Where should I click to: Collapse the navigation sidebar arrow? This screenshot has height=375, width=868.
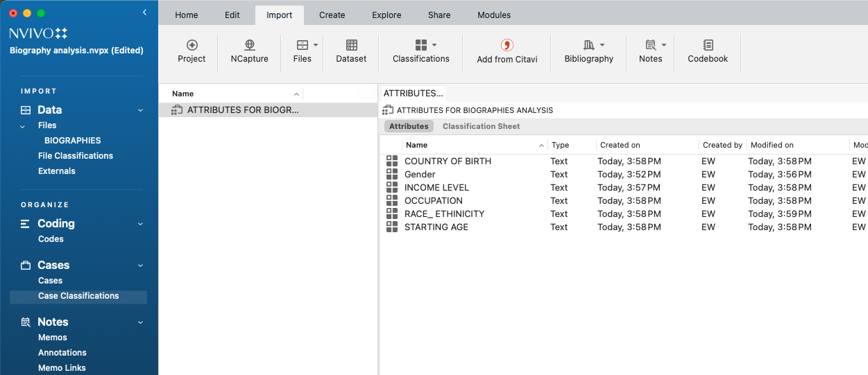tap(144, 12)
